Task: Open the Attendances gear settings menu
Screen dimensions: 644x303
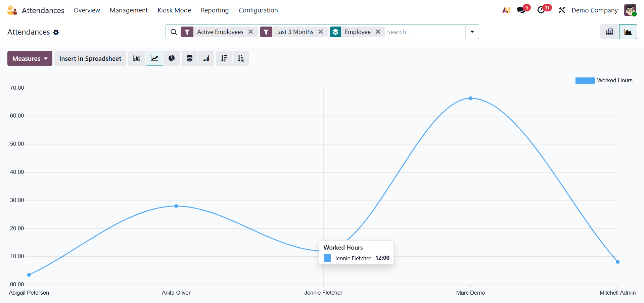Action: click(56, 32)
